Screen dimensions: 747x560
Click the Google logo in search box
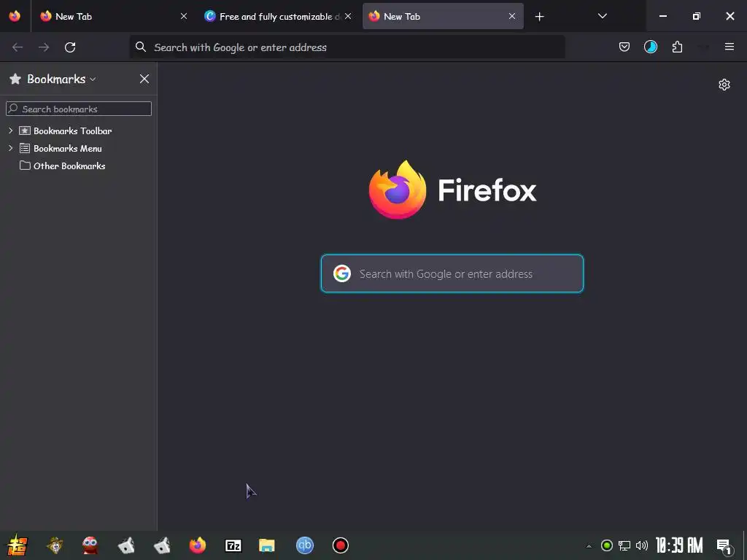point(342,273)
